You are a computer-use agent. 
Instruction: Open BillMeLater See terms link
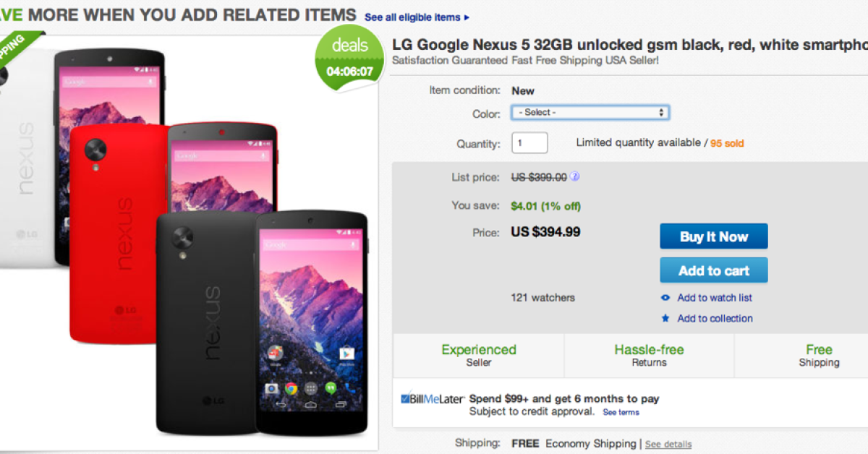621,412
